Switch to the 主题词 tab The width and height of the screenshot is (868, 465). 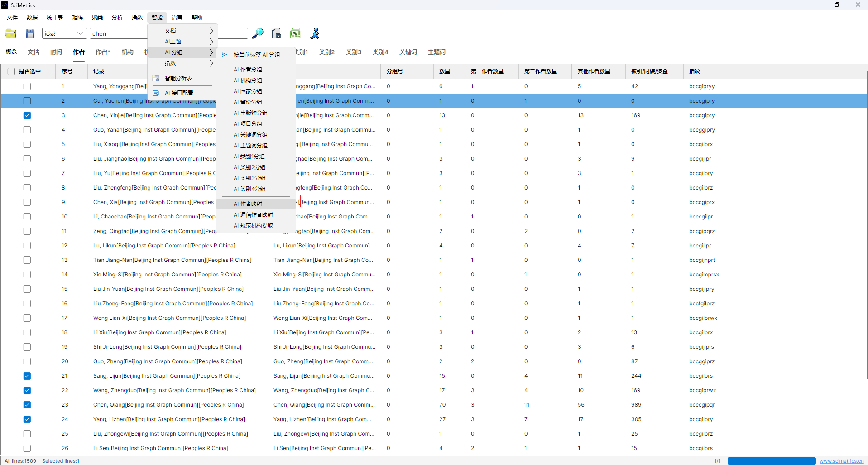click(x=436, y=52)
